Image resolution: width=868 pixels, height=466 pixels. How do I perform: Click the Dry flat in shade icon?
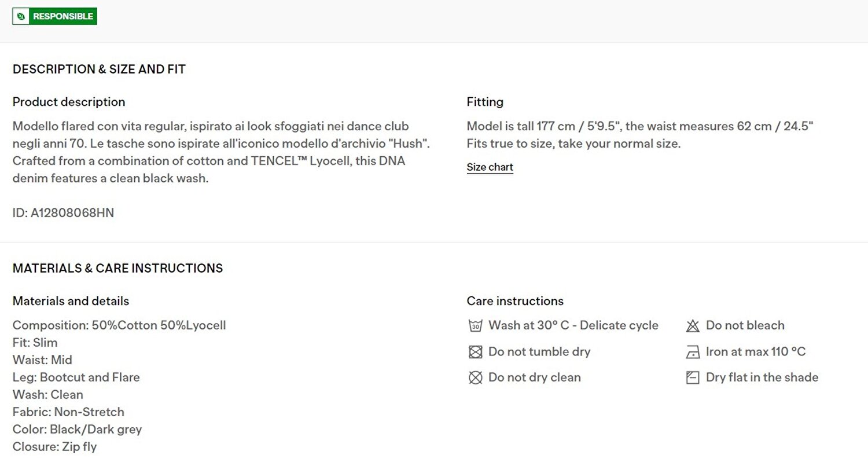tap(693, 378)
